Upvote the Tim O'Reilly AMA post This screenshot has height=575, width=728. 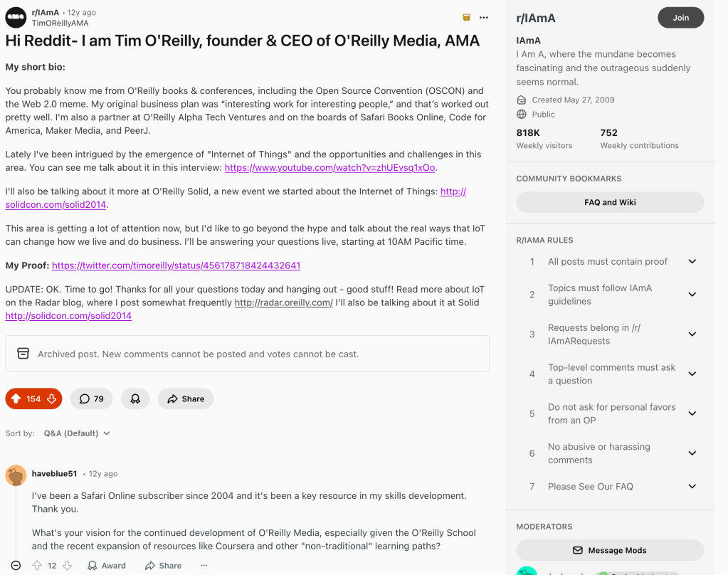[x=16, y=399]
